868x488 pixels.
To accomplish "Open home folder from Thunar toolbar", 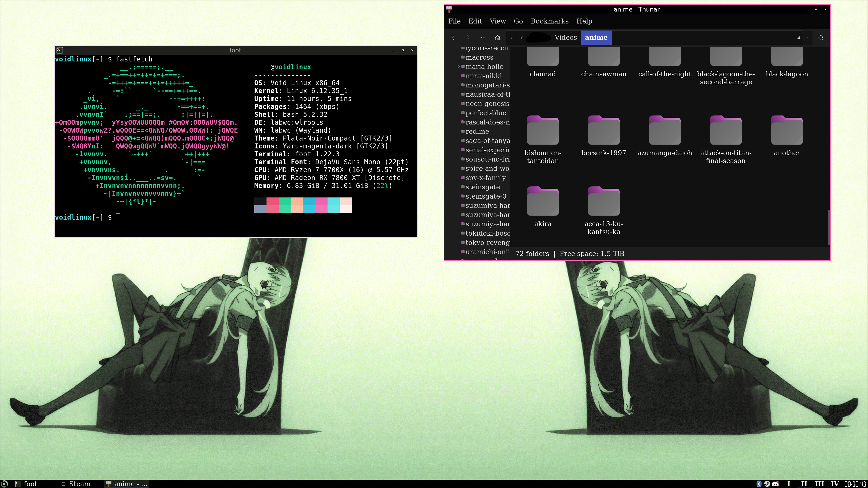I will (497, 38).
